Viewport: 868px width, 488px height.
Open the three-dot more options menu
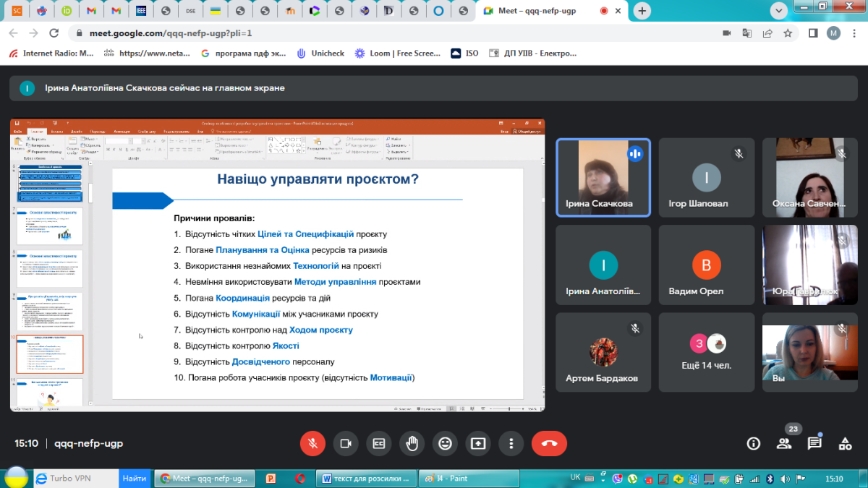pyautogui.click(x=511, y=443)
